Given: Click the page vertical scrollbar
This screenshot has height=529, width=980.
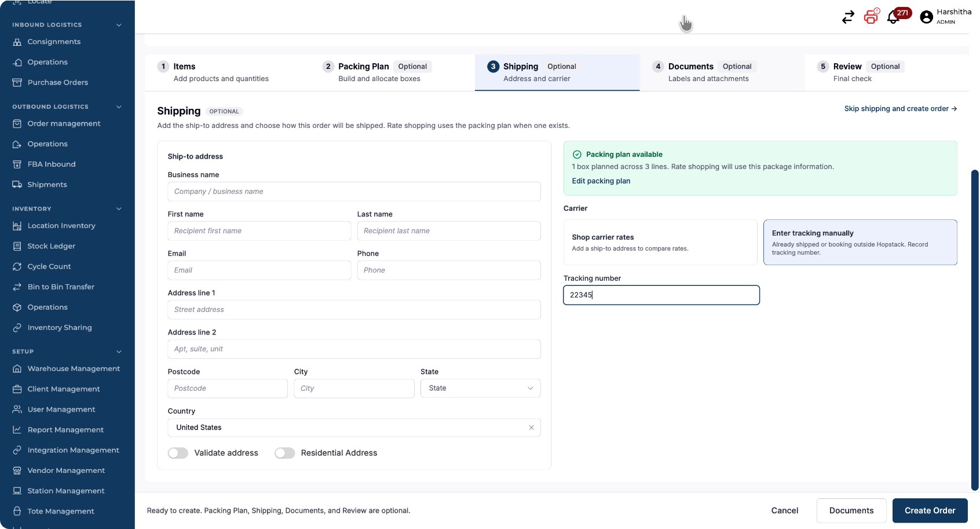Looking at the screenshot, I should click(975, 330).
